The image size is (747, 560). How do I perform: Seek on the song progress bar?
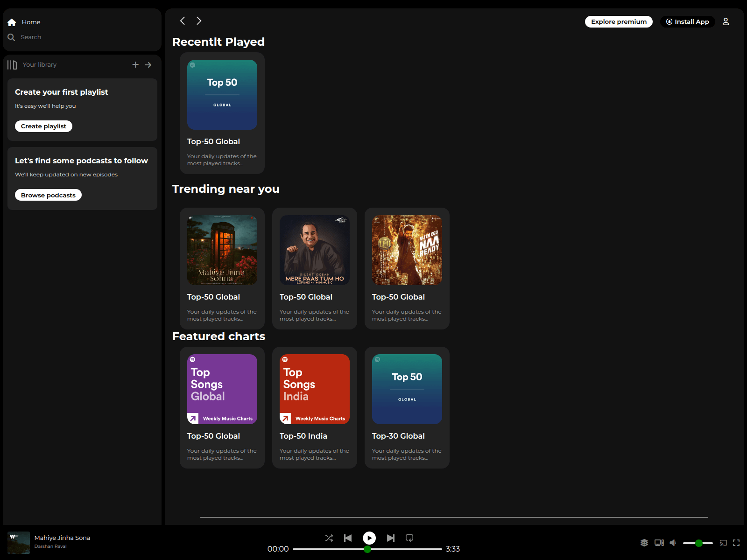click(x=367, y=549)
